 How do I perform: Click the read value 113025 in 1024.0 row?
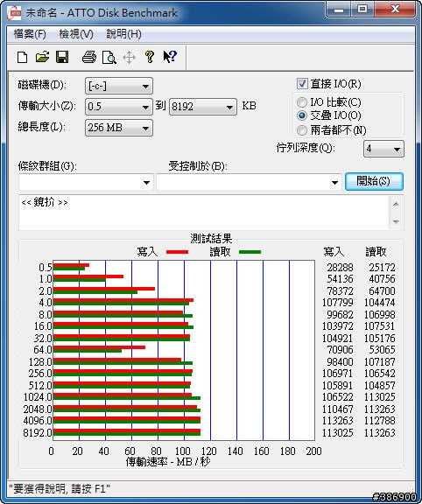tap(380, 397)
